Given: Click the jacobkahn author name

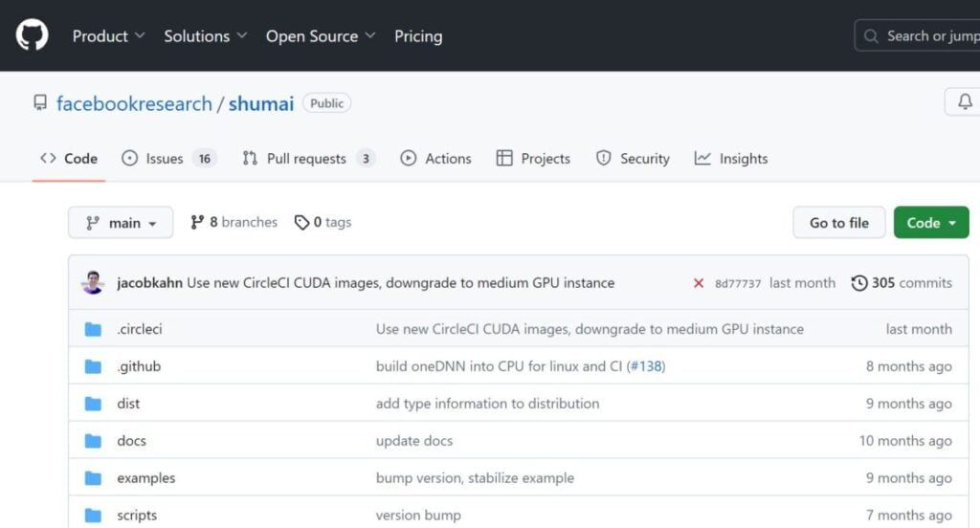Looking at the screenshot, I should point(149,283).
